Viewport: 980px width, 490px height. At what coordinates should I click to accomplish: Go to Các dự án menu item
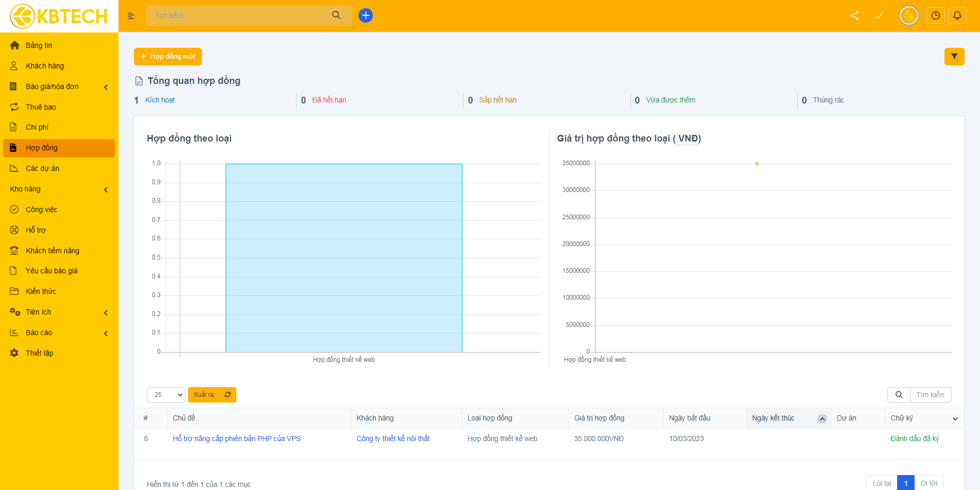pyautogui.click(x=42, y=168)
